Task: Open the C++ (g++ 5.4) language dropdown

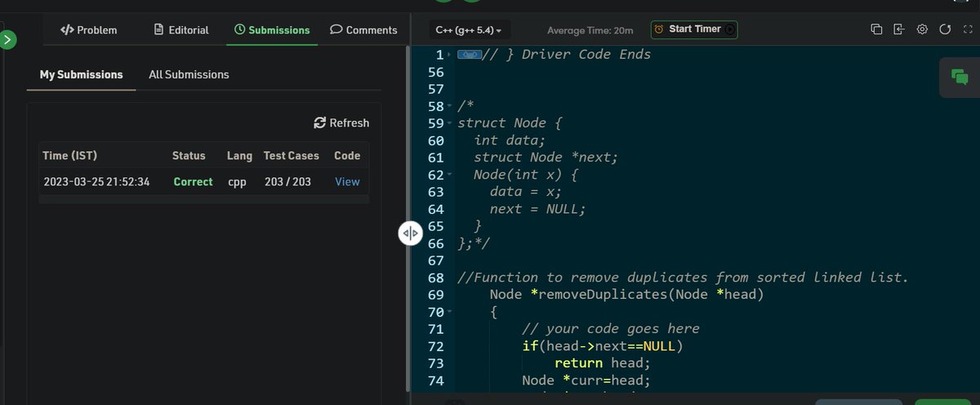Action: coord(469,30)
